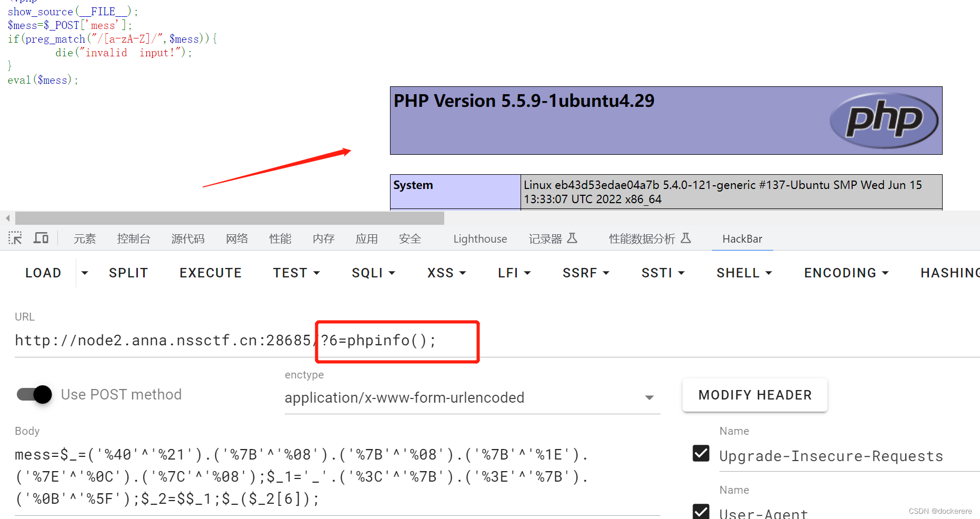Click the $mess=$_POST['mess']; code line
The image size is (980, 519).
coord(69,25)
